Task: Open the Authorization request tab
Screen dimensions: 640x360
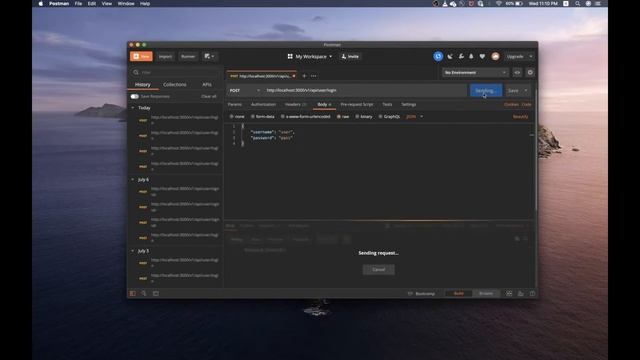Action: [x=263, y=104]
